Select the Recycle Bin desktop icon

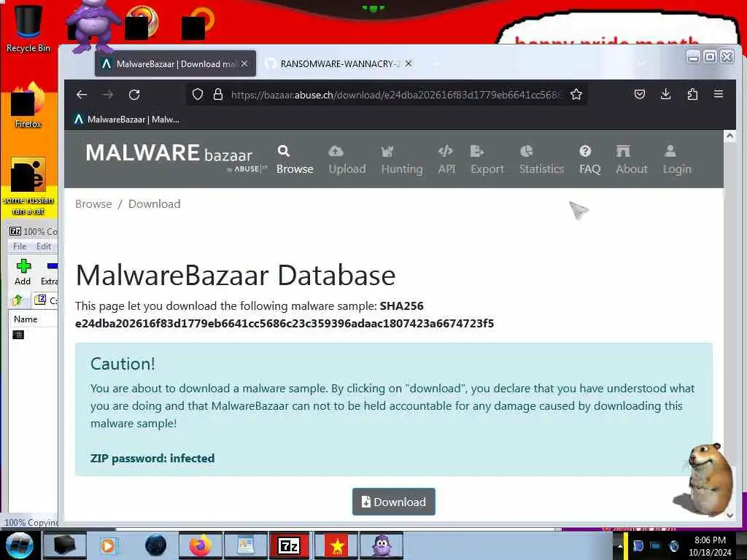click(x=28, y=28)
